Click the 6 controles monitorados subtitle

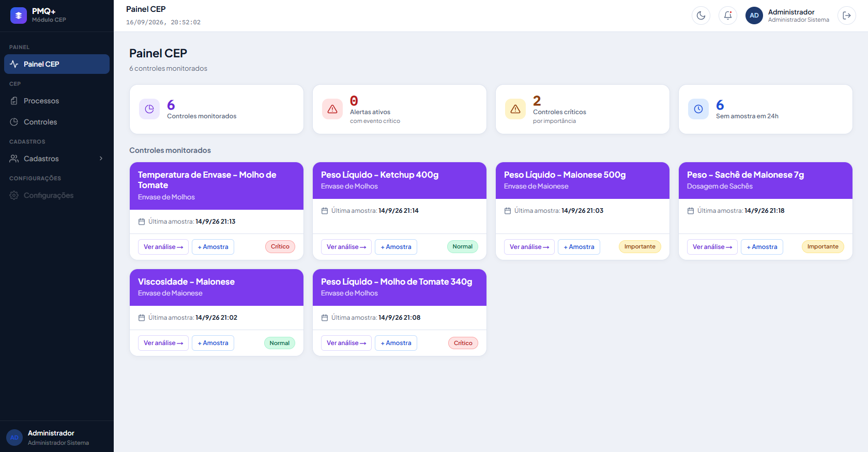tap(168, 68)
